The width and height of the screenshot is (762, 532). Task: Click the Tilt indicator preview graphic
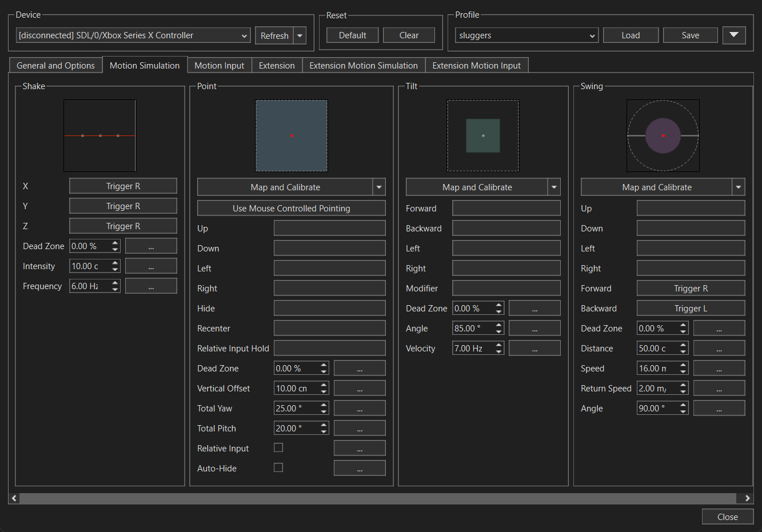coord(483,135)
